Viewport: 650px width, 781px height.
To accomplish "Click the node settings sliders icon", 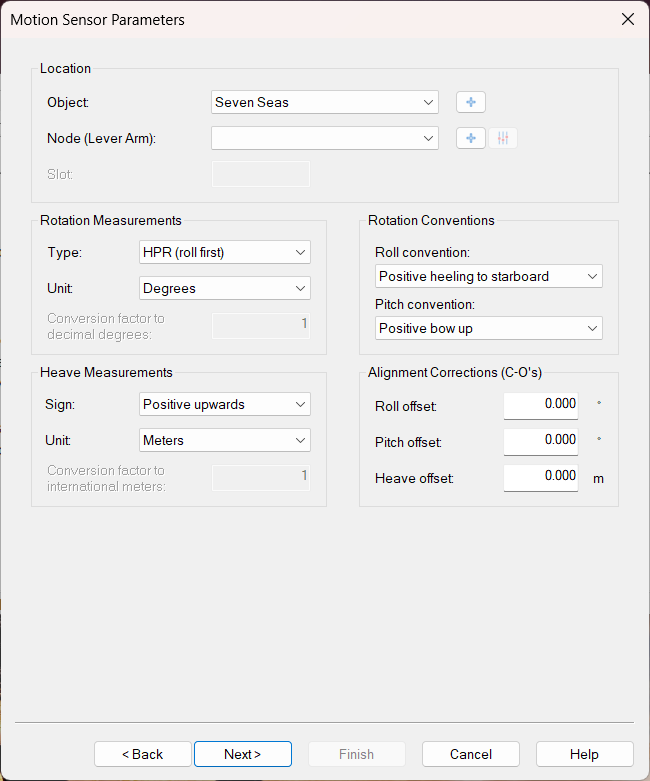I will (503, 138).
